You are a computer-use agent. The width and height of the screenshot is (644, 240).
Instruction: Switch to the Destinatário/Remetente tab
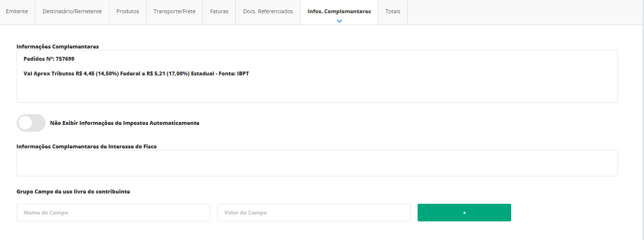[72, 11]
